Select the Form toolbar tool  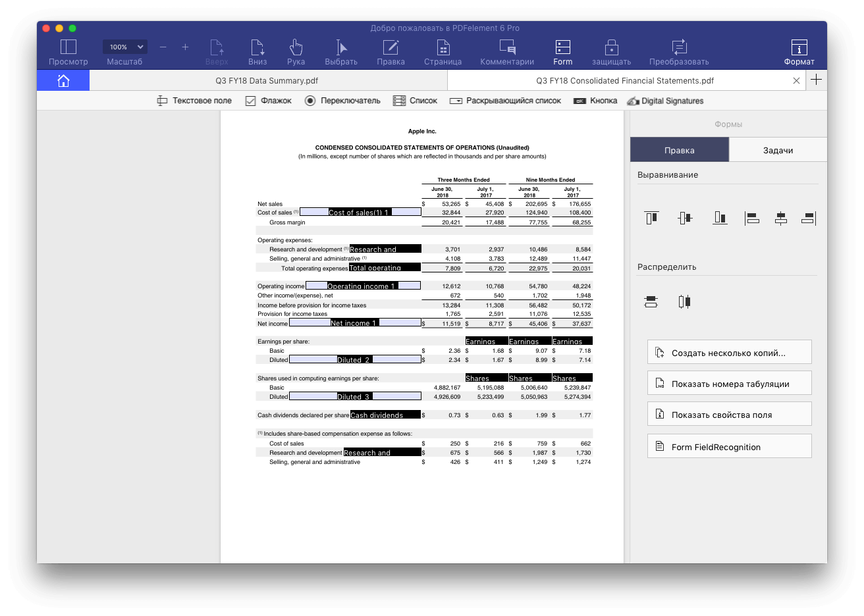click(563, 52)
